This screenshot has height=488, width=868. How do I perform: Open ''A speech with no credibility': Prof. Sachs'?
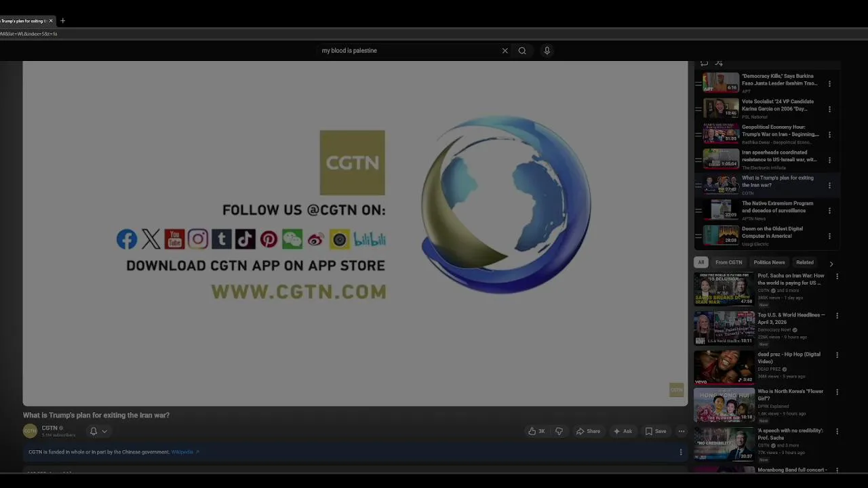(791, 434)
